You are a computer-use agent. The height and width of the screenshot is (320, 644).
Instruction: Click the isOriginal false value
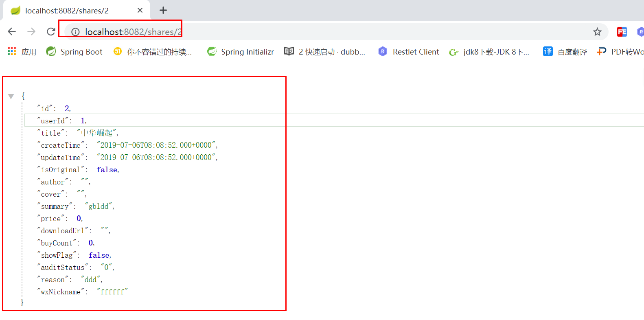click(x=107, y=169)
